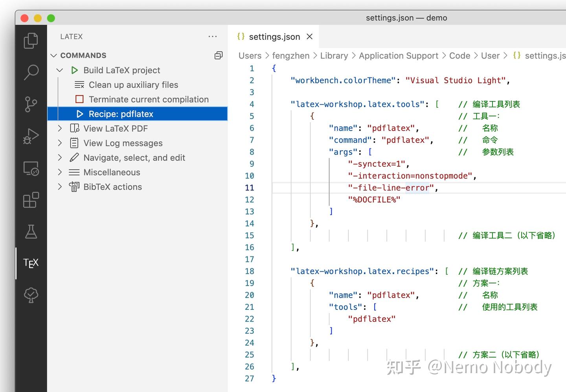This screenshot has width=566, height=392.
Task: Expand the View LaTeX PDF section
Action: point(59,128)
